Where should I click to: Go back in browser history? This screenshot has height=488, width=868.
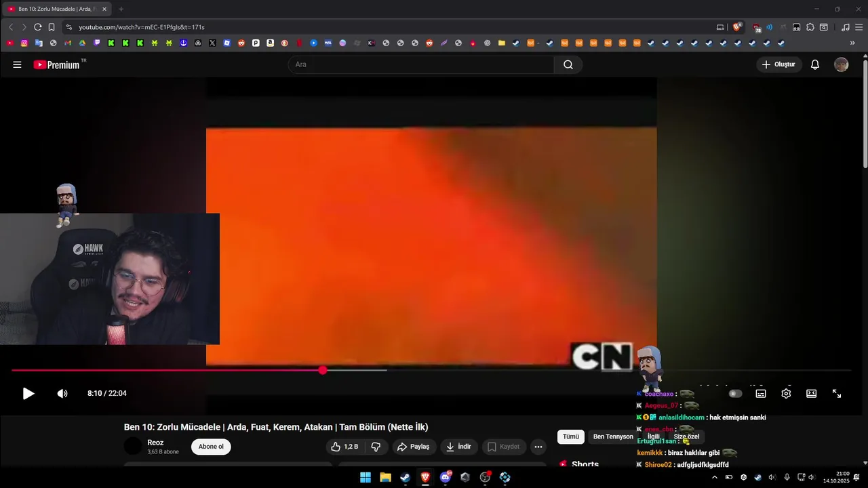pyautogui.click(x=10, y=27)
